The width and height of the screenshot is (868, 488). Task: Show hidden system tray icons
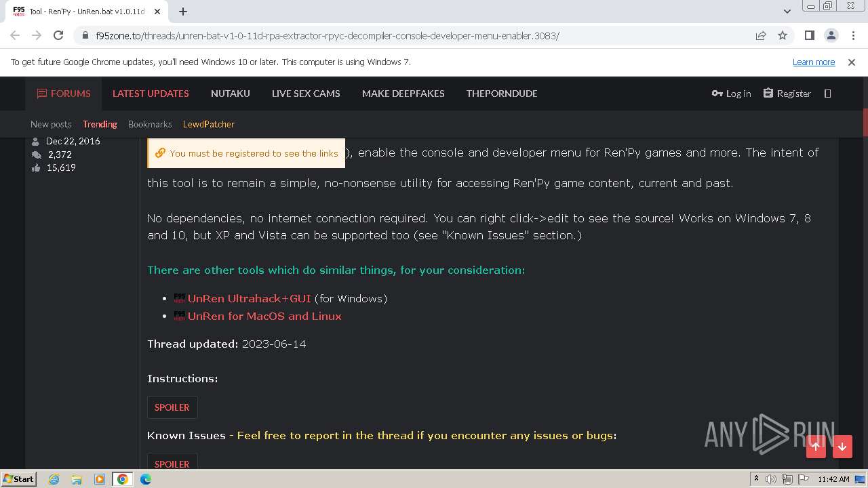pyautogui.click(x=756, y=479)
